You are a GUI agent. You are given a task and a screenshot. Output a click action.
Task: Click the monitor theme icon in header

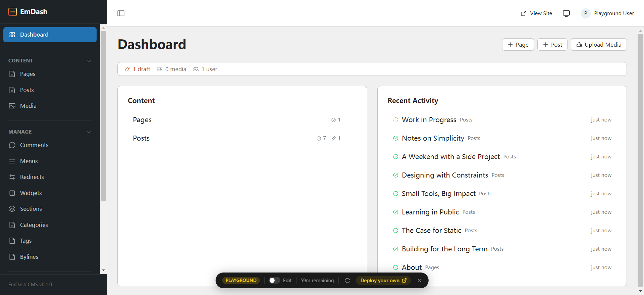566,13
